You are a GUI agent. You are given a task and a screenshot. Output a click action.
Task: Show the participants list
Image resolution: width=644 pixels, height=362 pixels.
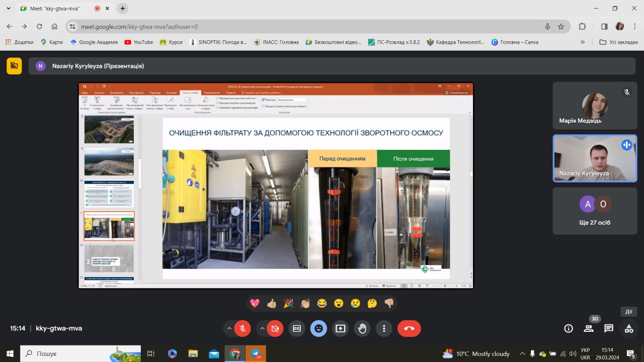(x=589, y=328)
